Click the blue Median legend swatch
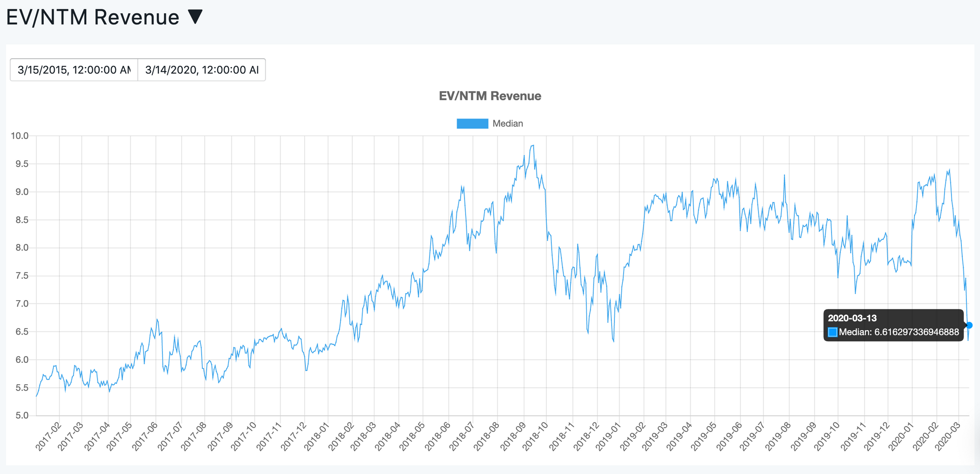The height and width of the screenshot is (474, 980). [472, 123]
